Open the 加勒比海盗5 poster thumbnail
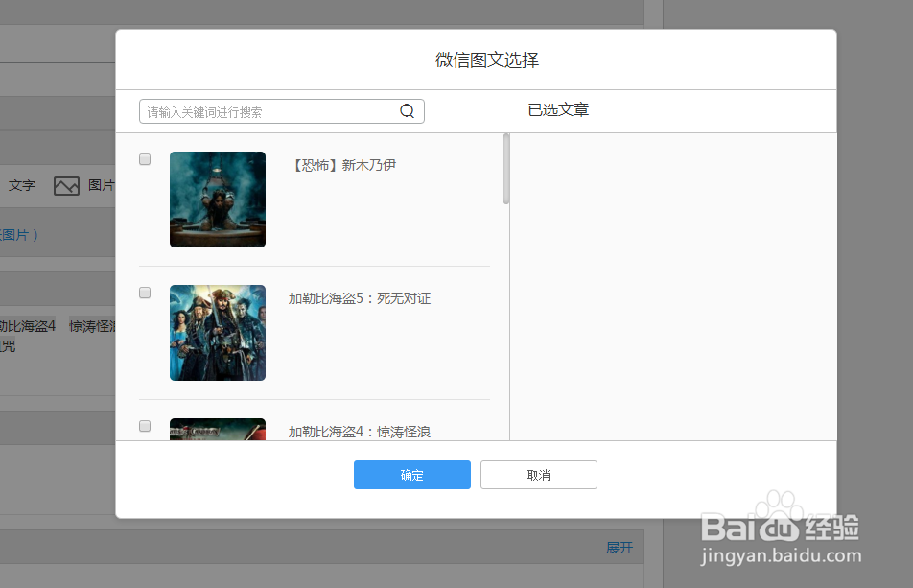Viewport: 913px width, 588px height. click(x=218, y=333)
